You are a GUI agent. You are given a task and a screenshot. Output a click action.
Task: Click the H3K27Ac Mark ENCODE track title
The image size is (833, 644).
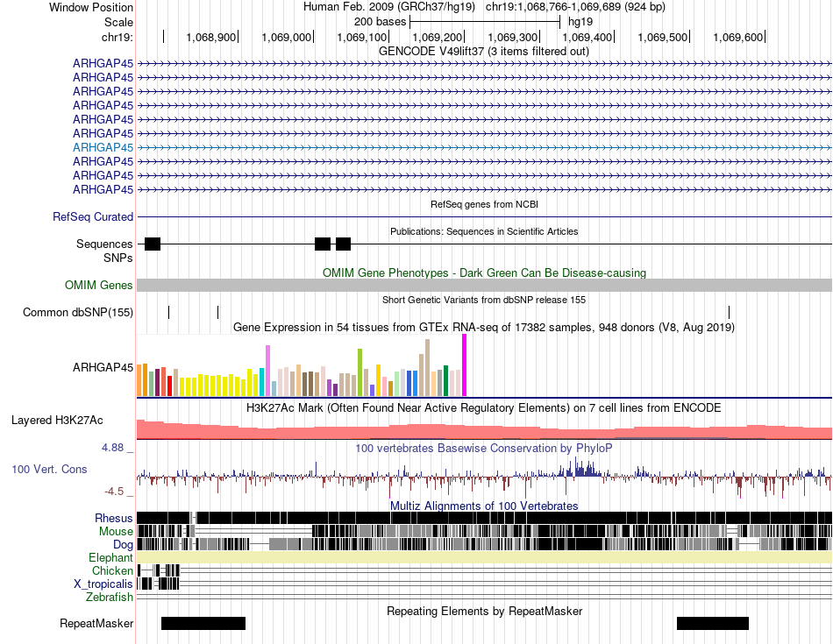(484, 408)
